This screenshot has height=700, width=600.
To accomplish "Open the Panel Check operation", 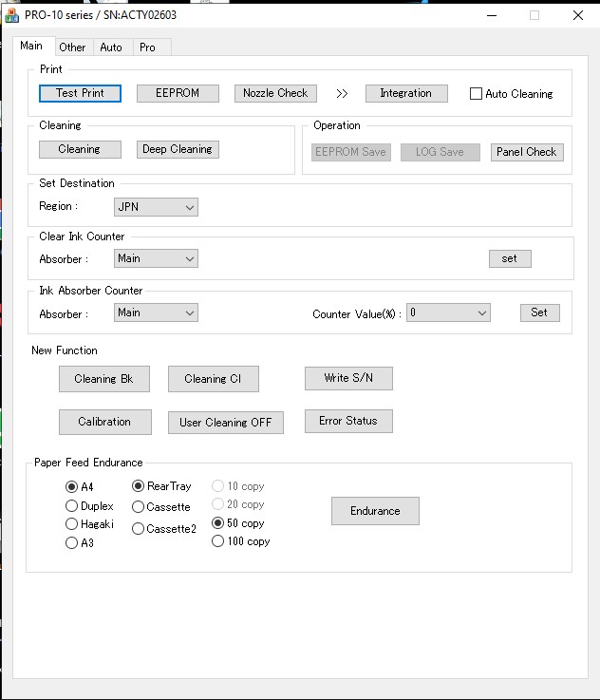I will (x=527, y=152).
